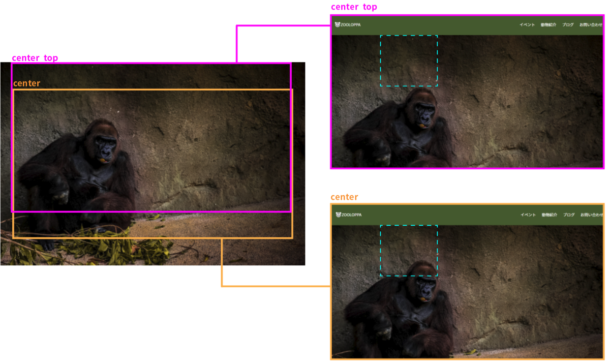The width and height of the screenshot is (610, 364).
Task: Select お問い合わせ in the lower center preview
Action: coord(592,215)
